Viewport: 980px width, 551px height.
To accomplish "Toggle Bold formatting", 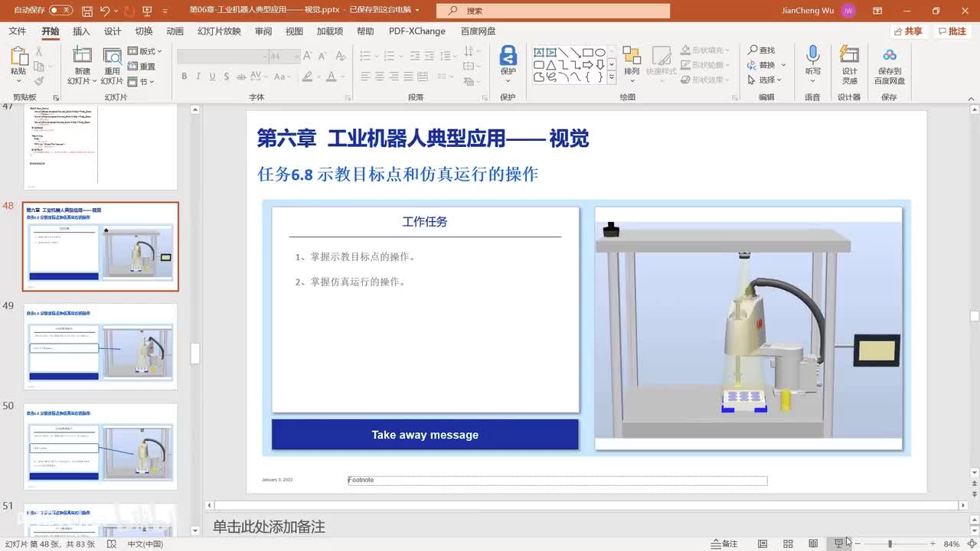I will [x=184, y=77].
